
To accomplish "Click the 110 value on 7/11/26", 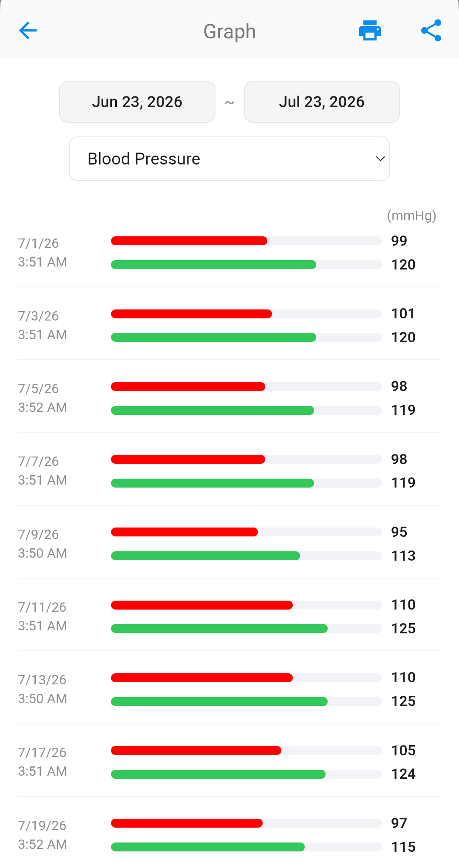I will tap(403, 605).
